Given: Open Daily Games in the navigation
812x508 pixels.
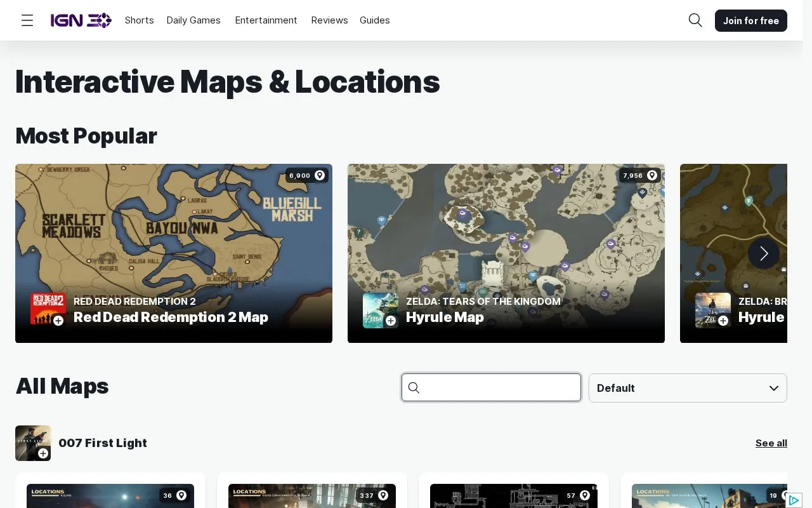Looking at the screenshot, I should point(193,20).
